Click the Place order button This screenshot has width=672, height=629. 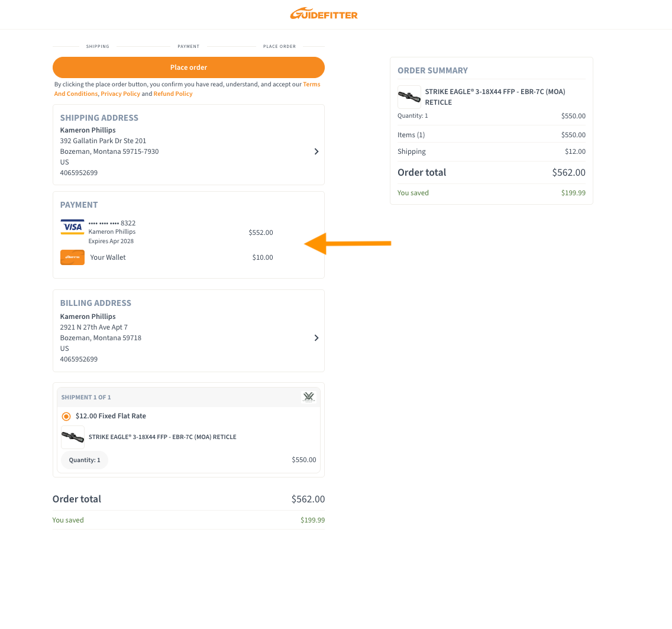189,67
